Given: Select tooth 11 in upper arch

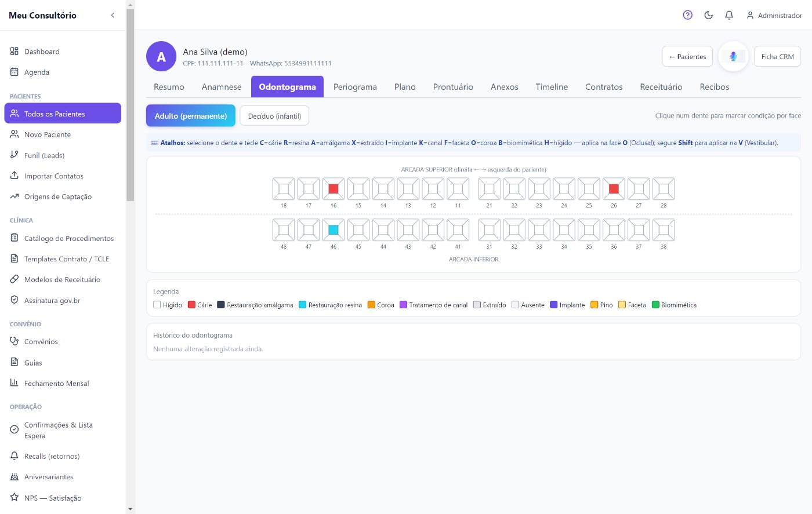Looking at the screenshot, I should point(458,189).
